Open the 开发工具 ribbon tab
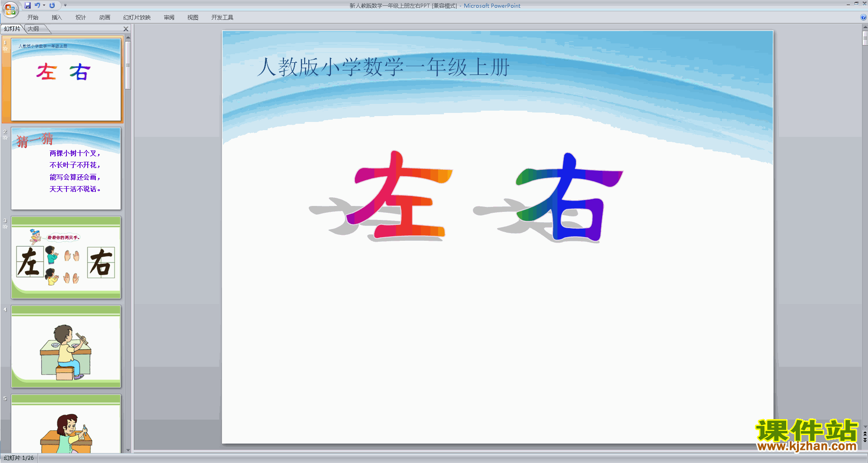 pyautogui.click(x=222, y=18)
